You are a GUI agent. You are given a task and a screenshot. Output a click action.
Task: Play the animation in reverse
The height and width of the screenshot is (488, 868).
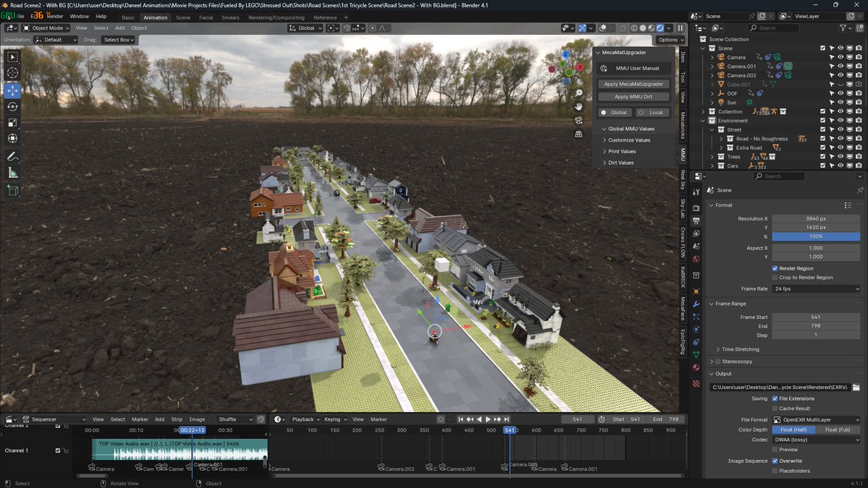click(479, 419)
